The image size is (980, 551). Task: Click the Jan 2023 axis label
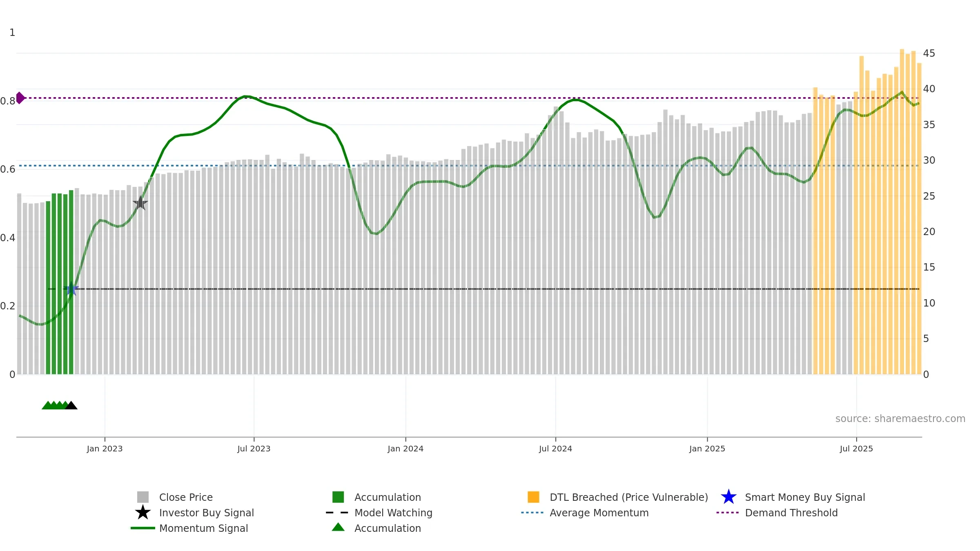[x=105, y=449]
